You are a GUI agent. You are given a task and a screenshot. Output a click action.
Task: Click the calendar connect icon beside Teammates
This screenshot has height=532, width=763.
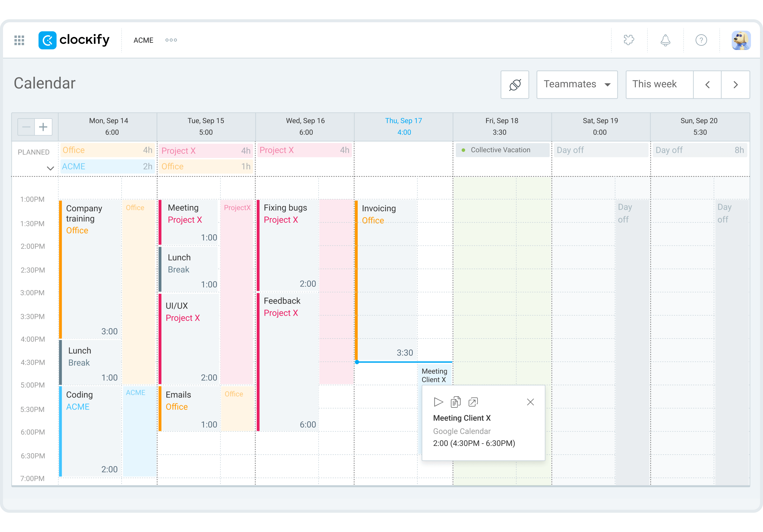click(x=515, y=85)
